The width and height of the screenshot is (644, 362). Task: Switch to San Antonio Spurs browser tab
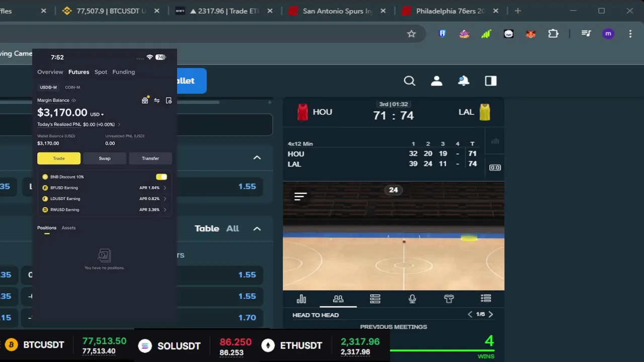pos(337,11)
